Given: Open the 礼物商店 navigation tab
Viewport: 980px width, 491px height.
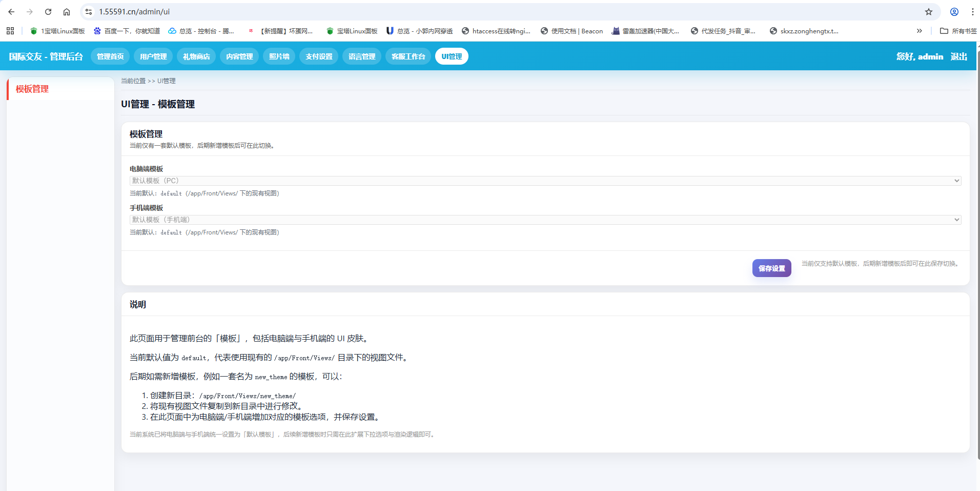Looking at the screenshot, I should click(x=196, y=56).
